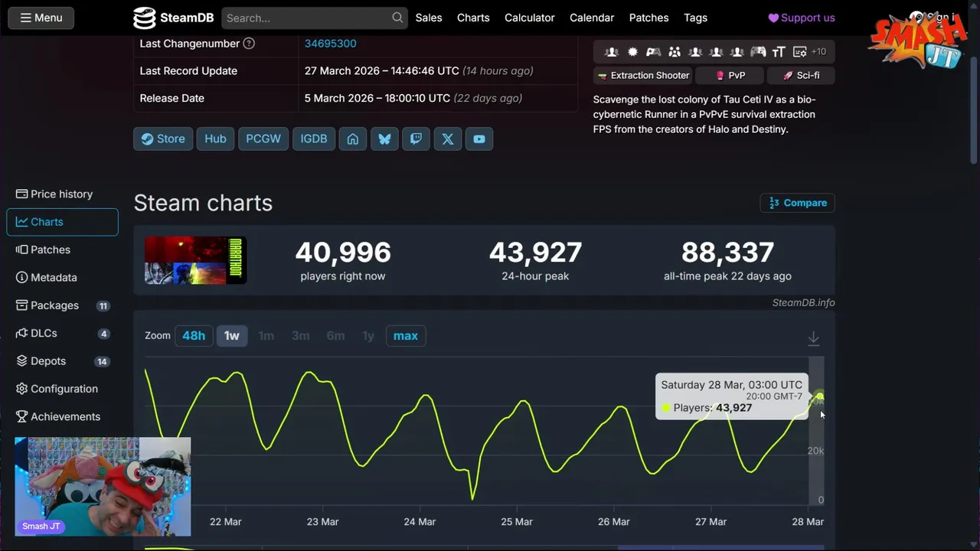Open Configuration in the sidebar
The image size is (980, 551).
pyautogui.click(x=62, y=389)
